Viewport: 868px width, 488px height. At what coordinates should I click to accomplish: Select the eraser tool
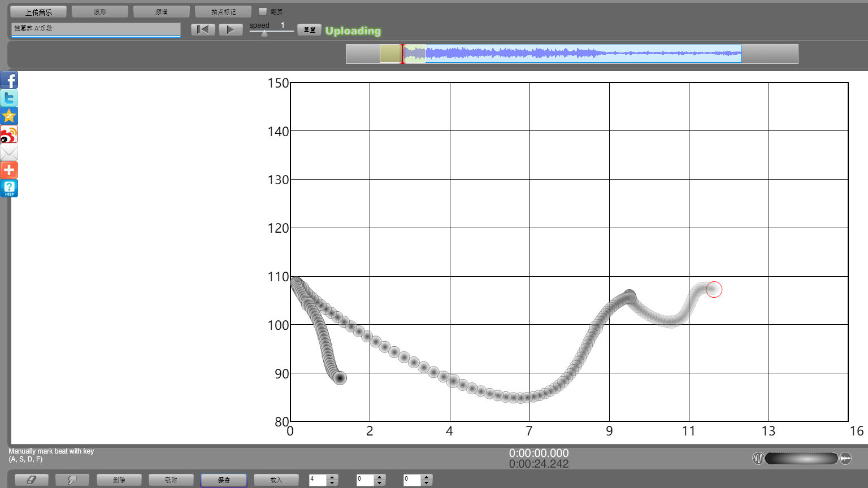(31, 480)
